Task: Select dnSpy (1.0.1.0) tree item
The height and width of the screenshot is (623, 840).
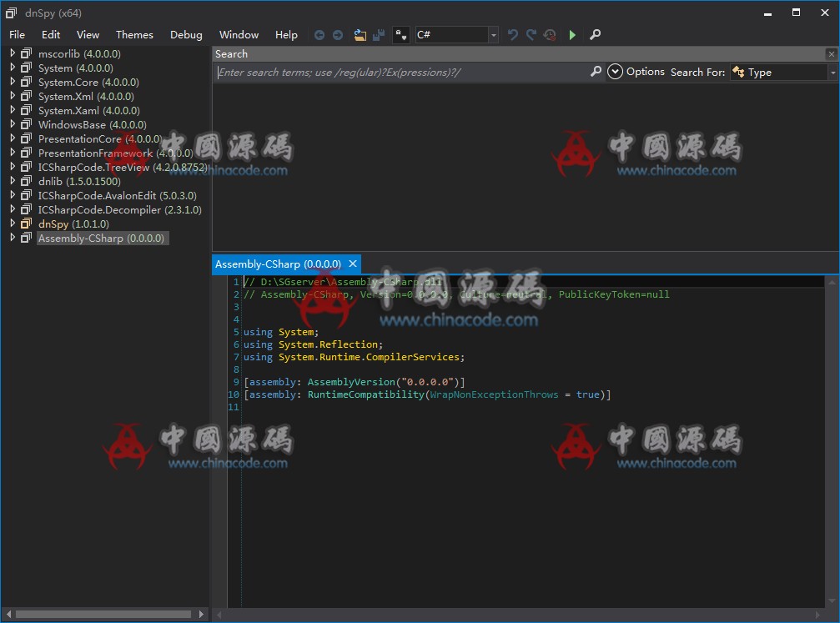Action: [x=73, y=224]
